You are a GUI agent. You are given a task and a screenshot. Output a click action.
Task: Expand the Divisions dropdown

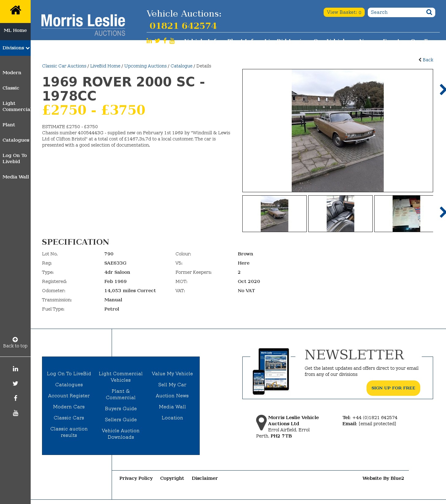coord(15,48)
